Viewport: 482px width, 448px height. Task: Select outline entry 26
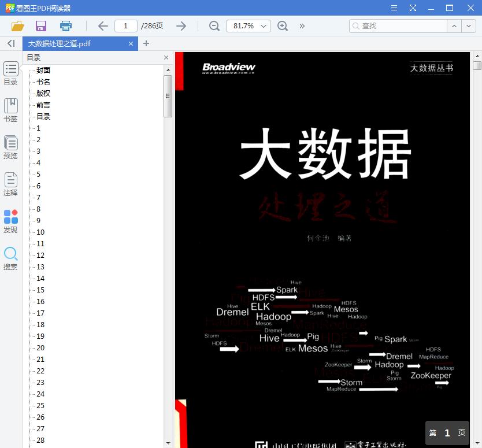click(40, 417)
